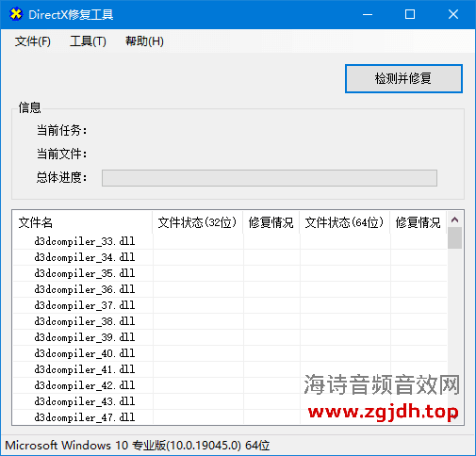Select row d3dcompiler_33.dll
The width and height of the screenshot is (476, 456).
(x=230, y=241)
